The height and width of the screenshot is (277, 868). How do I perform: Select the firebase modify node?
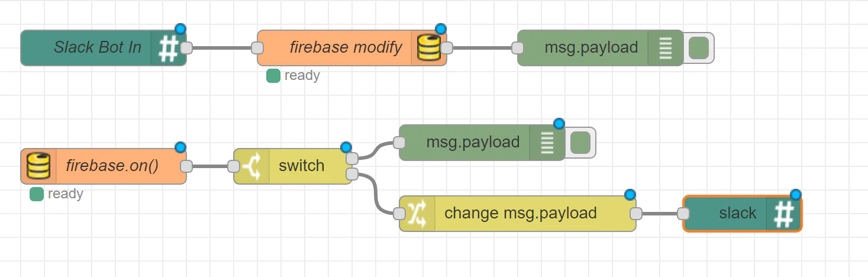(x=352, y=48)
